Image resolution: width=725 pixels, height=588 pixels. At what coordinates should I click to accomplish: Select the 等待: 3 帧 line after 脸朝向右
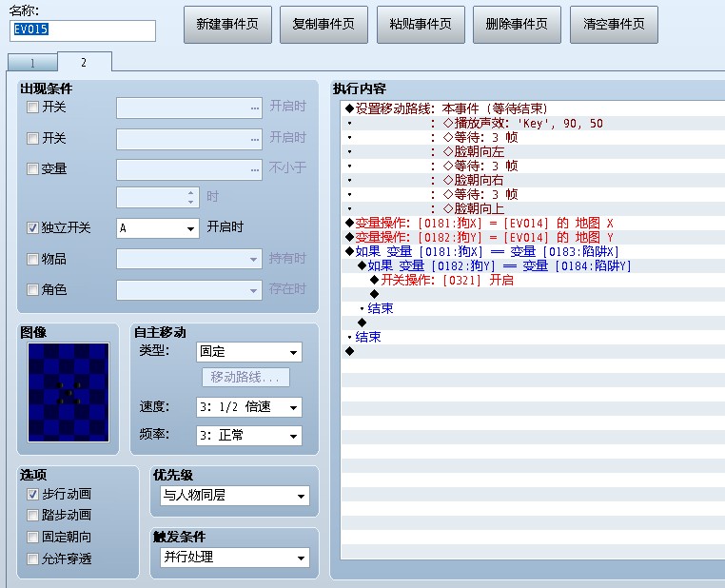click(x=533, y=194)
